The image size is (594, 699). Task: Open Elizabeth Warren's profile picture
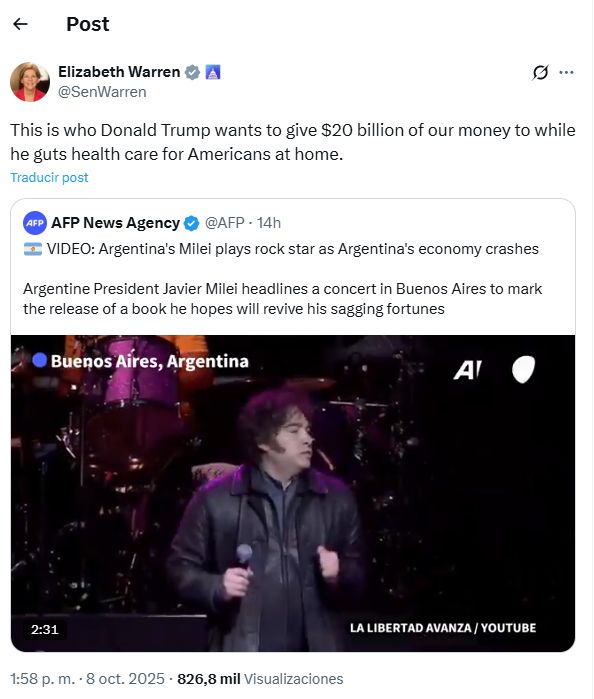30,82
